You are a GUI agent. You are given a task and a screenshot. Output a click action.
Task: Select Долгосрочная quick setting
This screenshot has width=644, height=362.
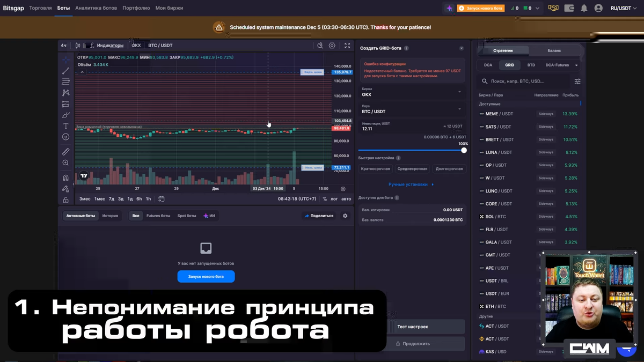pos(449,168)
